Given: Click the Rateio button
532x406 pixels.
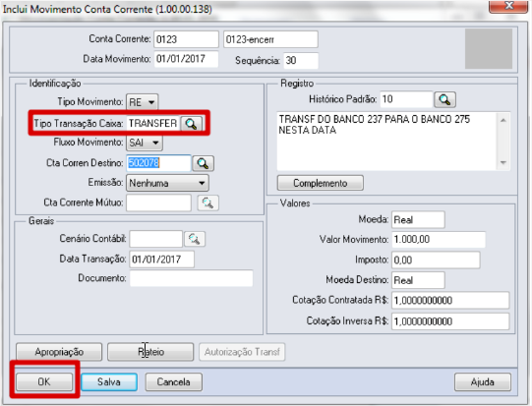Looking at the screenshot, I should pyautogui.click(x=150, y=352).
